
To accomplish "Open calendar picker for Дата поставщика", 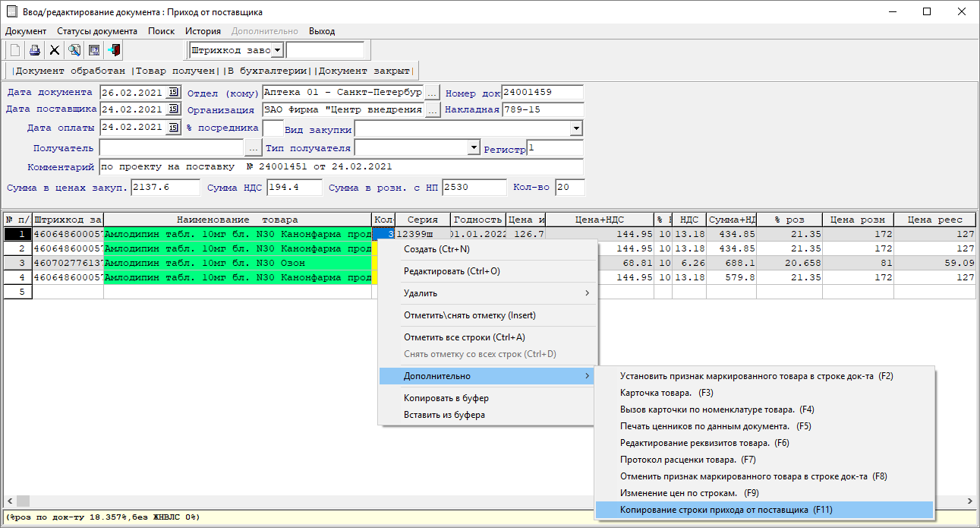I will coord(173,109).
